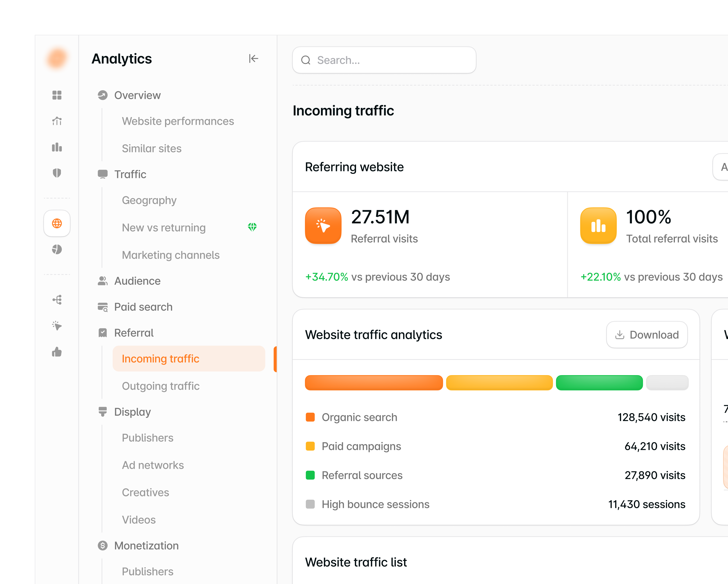Screen dimensions: 728x584
Task: Open Outgoing traffic page
Action: (x=161, y=386)
